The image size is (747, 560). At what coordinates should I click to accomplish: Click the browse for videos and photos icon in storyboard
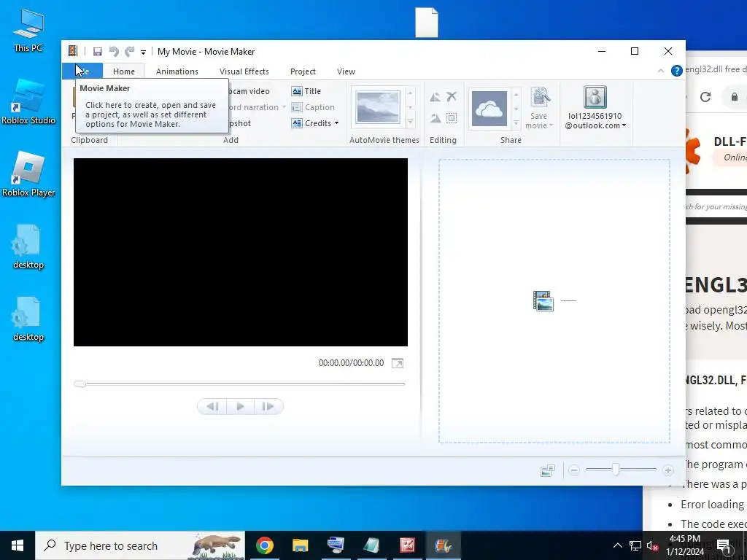[x=543, y=301]
